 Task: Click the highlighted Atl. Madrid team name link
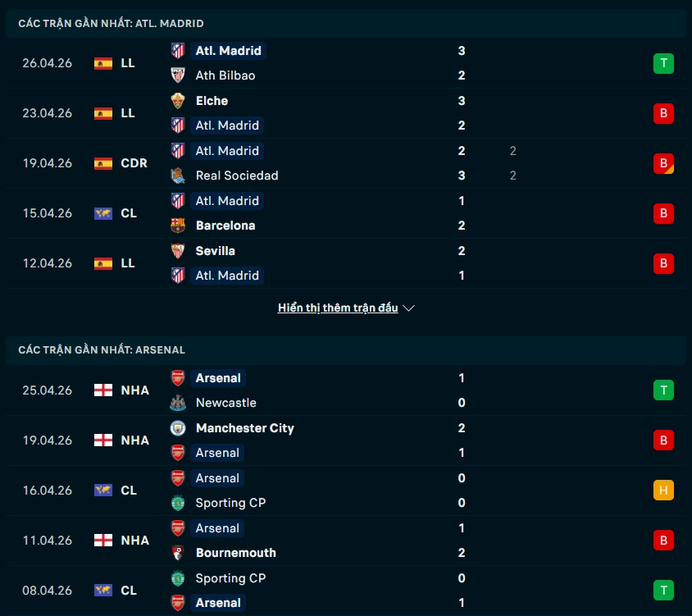pos(229,50)
